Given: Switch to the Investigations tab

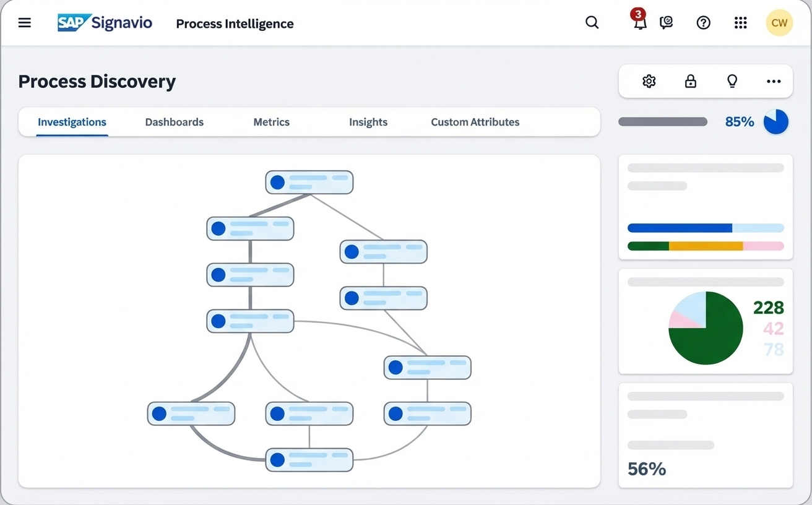Looking at the screenshot, I should pos(72,122).
